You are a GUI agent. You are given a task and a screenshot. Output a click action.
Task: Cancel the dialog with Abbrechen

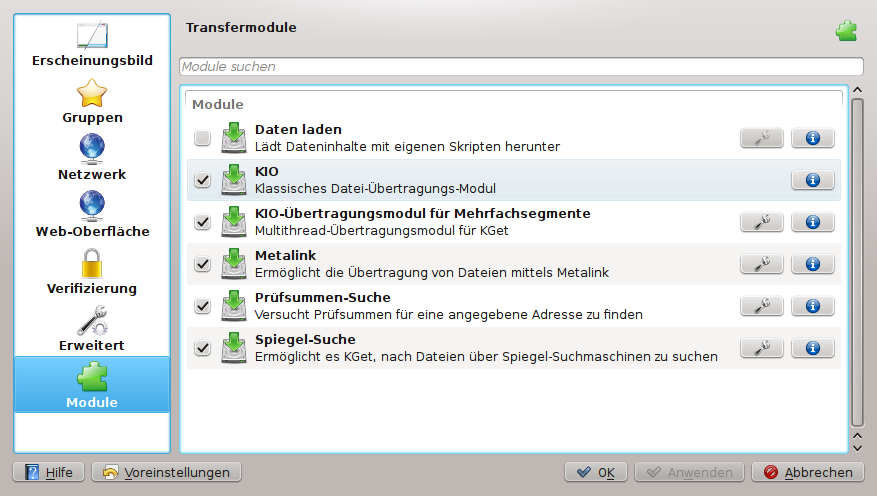pyautogui.click(x=808, y=473)
